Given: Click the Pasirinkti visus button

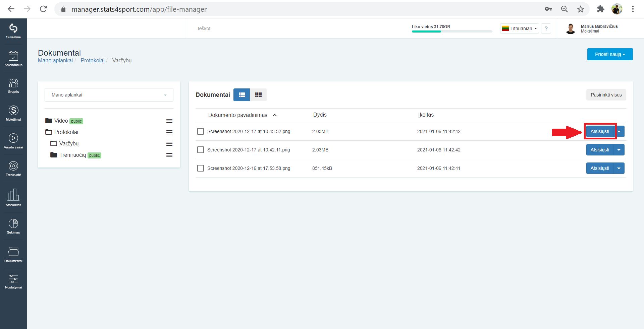Looking at the screenshot, I should (x=606, y=95).
